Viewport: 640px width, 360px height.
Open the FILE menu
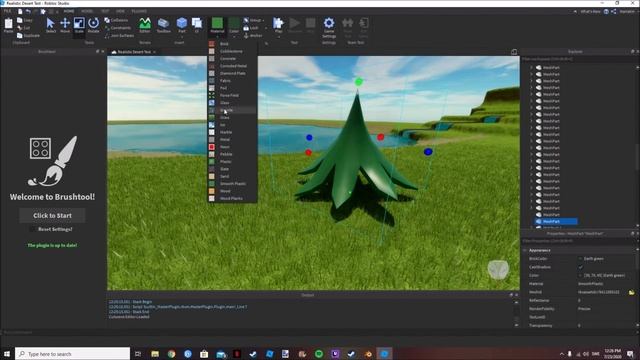[x=7, y=11]
